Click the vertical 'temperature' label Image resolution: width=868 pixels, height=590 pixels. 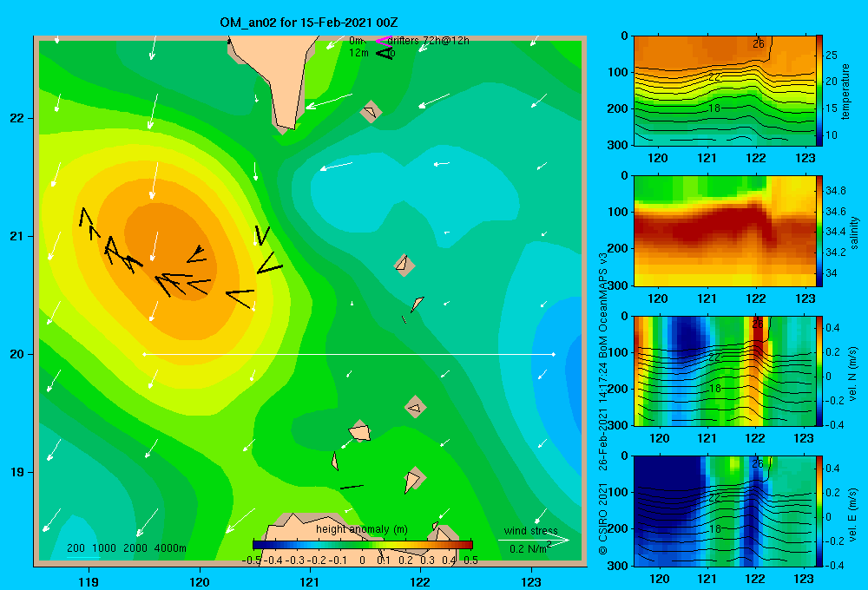[x=845, y=91]
